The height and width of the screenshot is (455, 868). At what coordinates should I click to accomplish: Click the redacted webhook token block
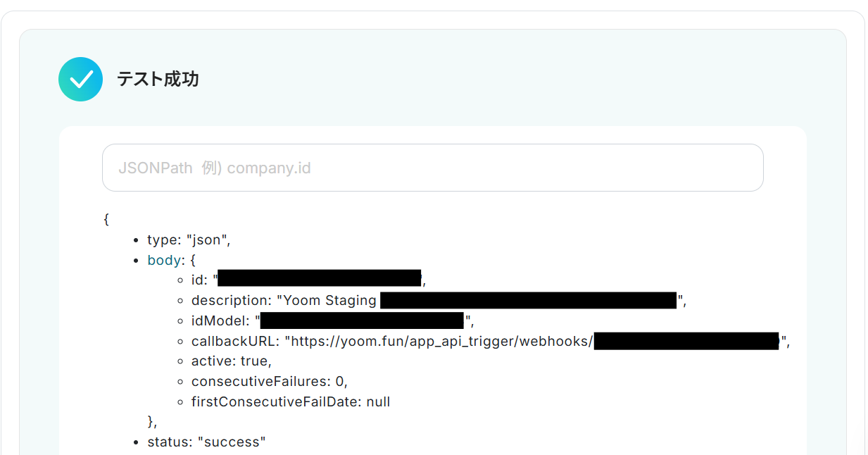[x=686, y=342]
